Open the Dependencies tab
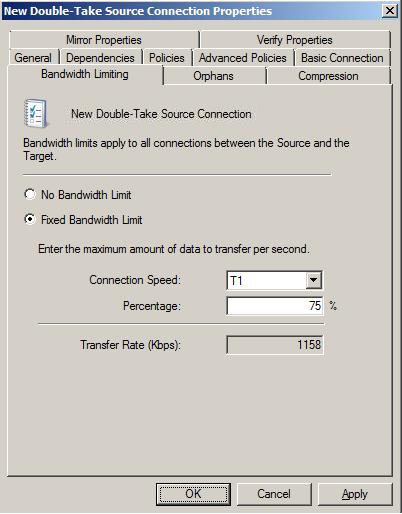The width and height of the screenshot is (402, 514). click(100, 58)
